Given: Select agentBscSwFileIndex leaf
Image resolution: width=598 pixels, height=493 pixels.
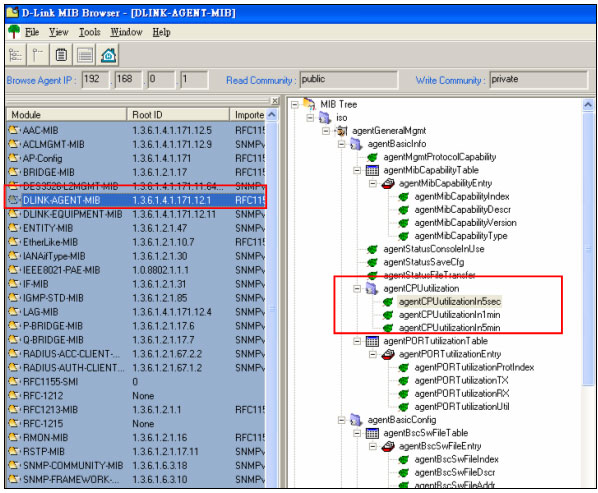Looking at the screenshot, I should pos(457,459).
